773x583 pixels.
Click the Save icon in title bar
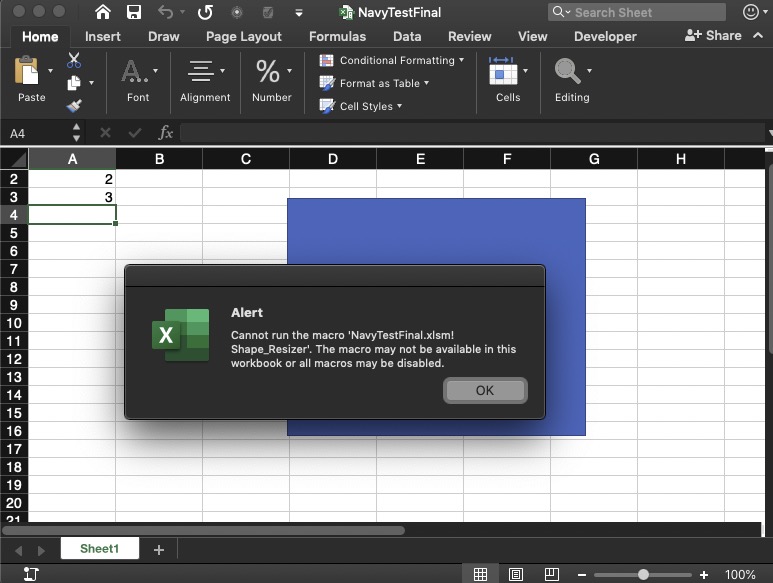[x=133, y=12]
